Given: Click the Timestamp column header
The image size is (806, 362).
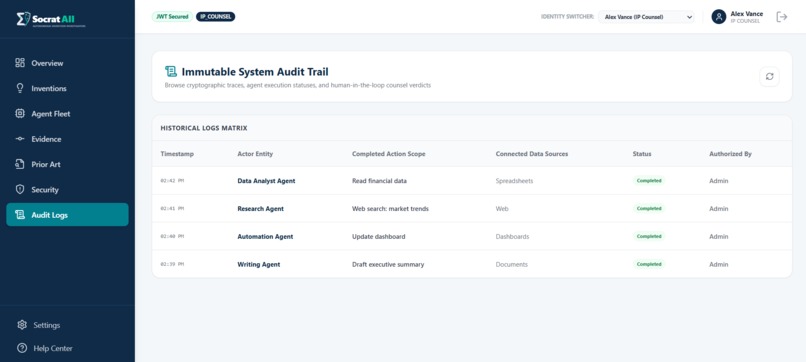Looking at the screenshot, I should [x=177, y=154].
